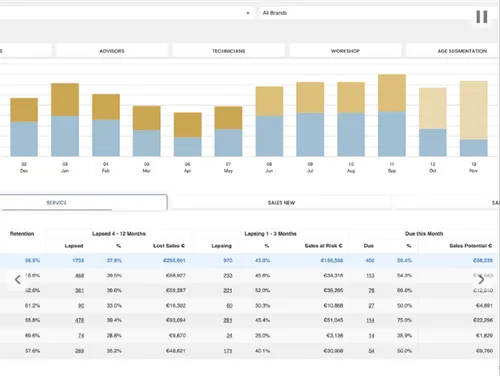Image resolution: width=500 pixels, height=376 pixels.
Task: Open the lapsing count 233 link
Action: 228,276
